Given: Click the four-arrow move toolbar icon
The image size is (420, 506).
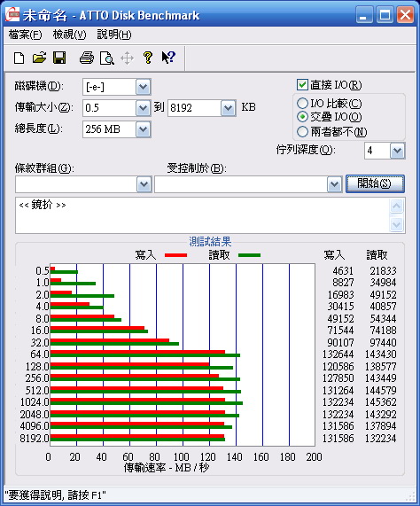Looking at the screenshot, I should pos(127,58).
